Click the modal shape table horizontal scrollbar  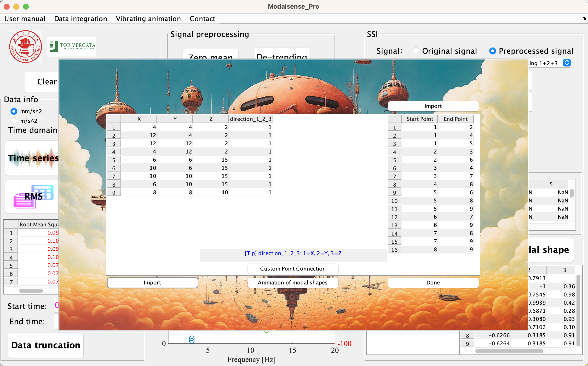point(509,351)
